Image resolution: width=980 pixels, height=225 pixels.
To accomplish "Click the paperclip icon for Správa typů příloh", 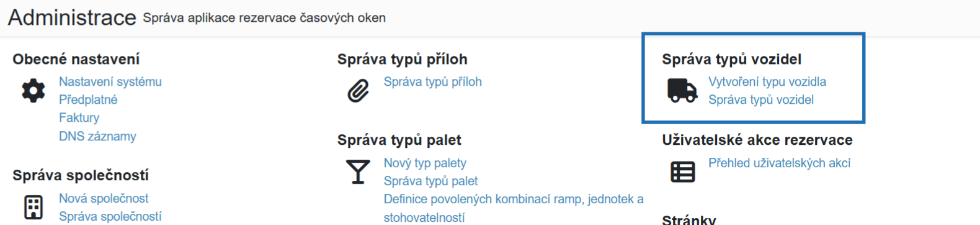I will coord(358,91).
